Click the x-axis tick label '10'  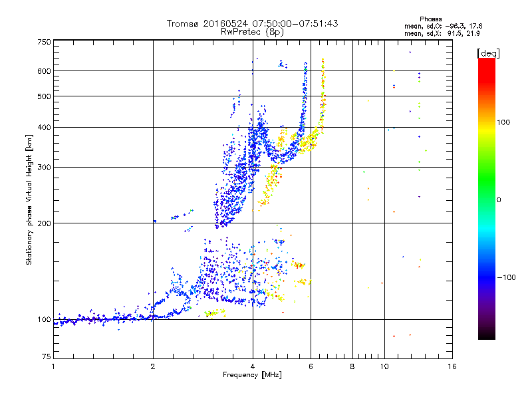(x=384, y=366)
